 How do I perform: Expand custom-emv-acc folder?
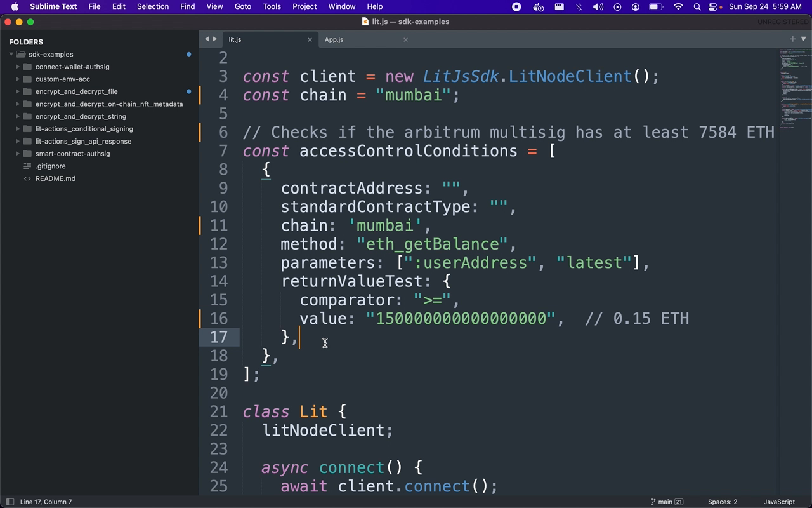pyautogui.click(x=18, y=79)
